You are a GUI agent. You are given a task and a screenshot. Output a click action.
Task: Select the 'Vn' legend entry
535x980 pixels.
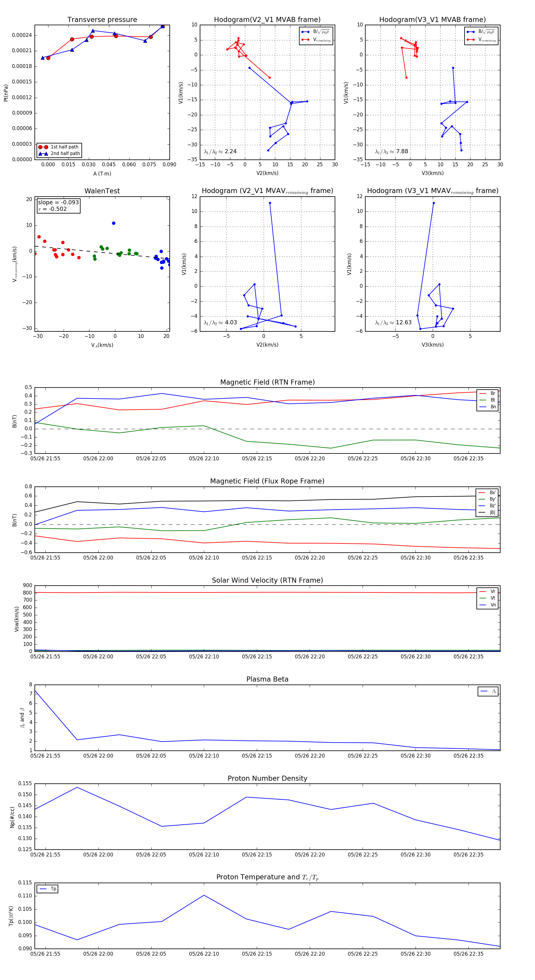click(x=487, y=605)
